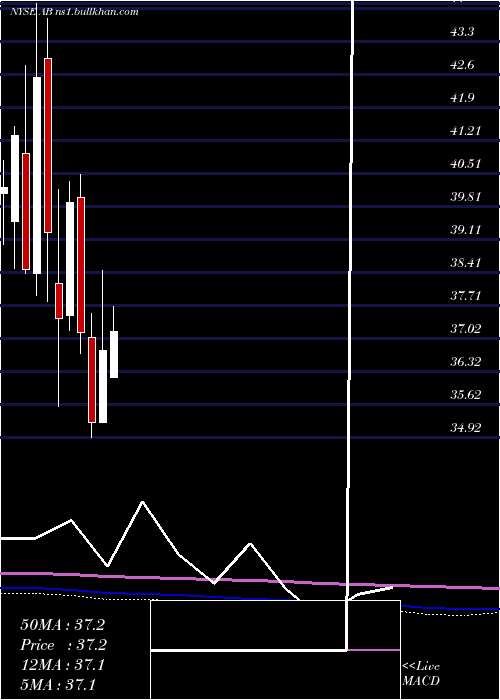Viewport: 500px width, 700px height.
Task: Click the 5MA : 37.1 legend entry
Action: click(58, 685)
